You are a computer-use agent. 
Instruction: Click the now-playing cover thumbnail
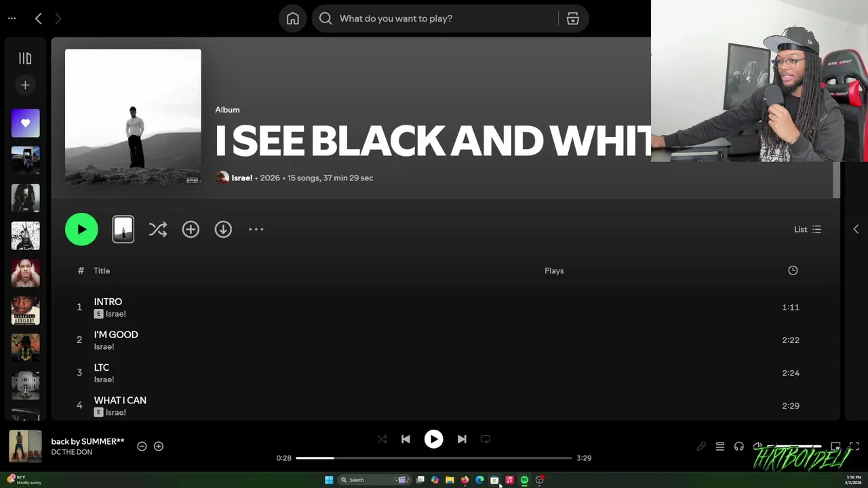pos(25,446)
